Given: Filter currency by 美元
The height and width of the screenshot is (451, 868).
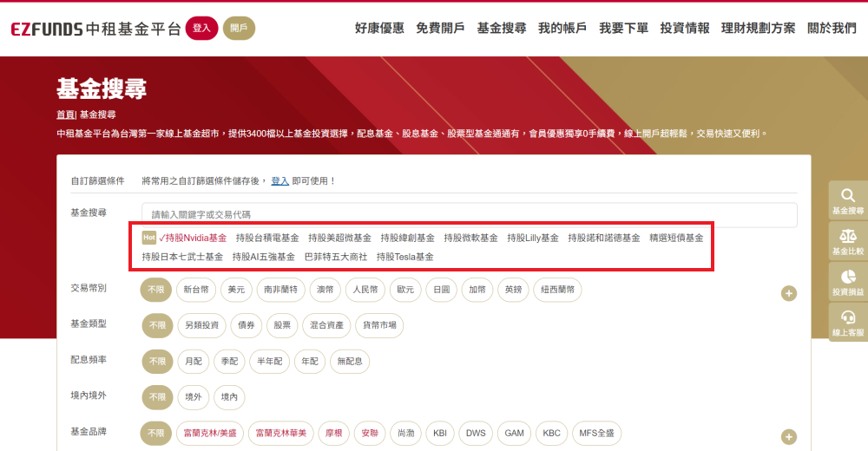Looking at the screenshot, I should coord(236,290).
